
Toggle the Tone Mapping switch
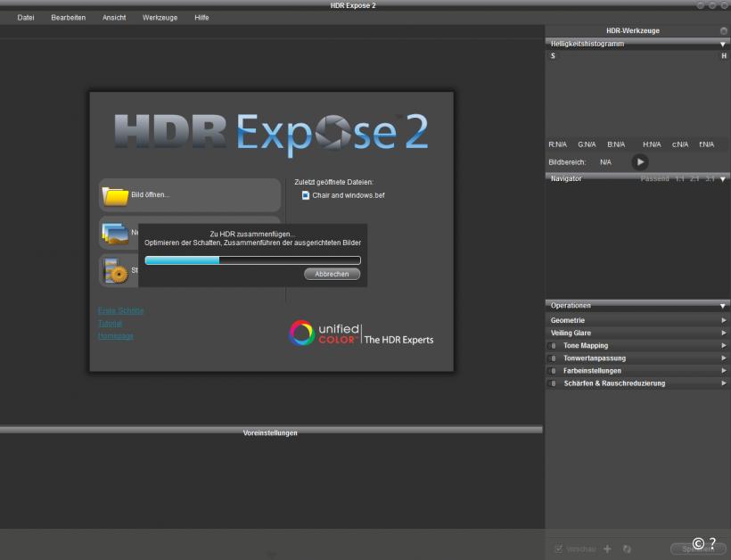[x=553, y=346]
